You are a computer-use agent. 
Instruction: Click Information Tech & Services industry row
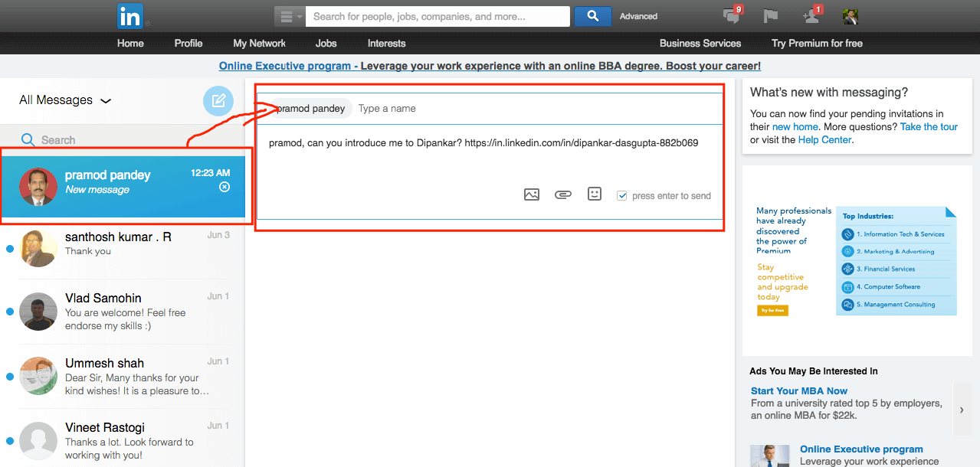(x=896, y=234)
